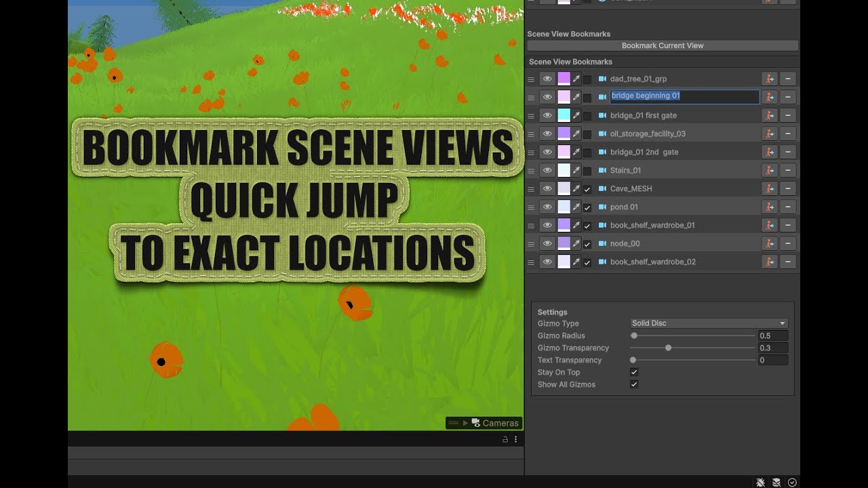This screenshot has height=488, width=868.
Task: Toggle visibility eye for Stairs_01
Action: pyautogui.click(x=547, y=170)
